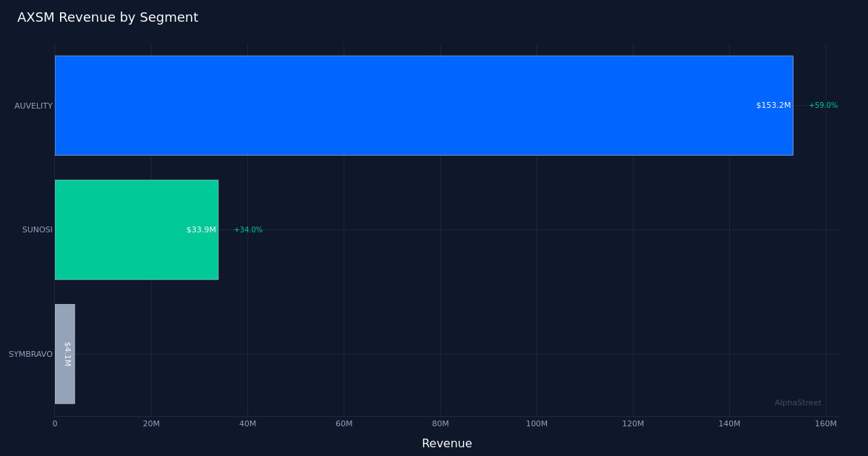Screen dimensions: 868x456
Task: Select the $153.2M value label
Action: point(773,106)
